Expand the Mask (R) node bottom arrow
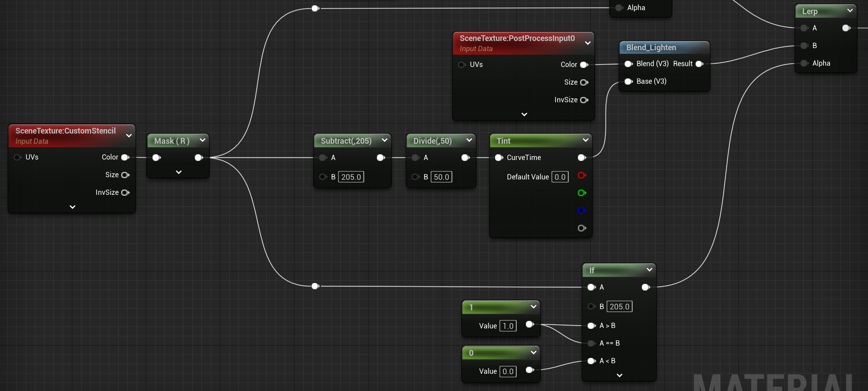Image resolution: width=868 pixels, height=391 pixels. 179,172
